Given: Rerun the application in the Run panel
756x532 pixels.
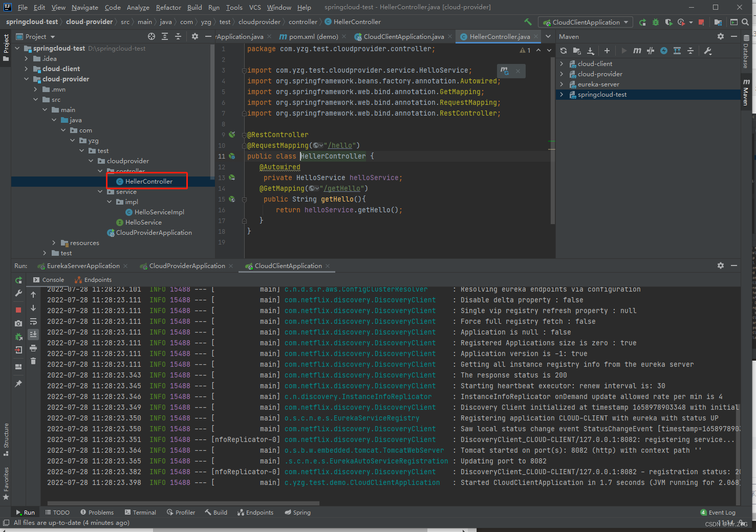Looking at the screenshot, I should click(18, 280).
